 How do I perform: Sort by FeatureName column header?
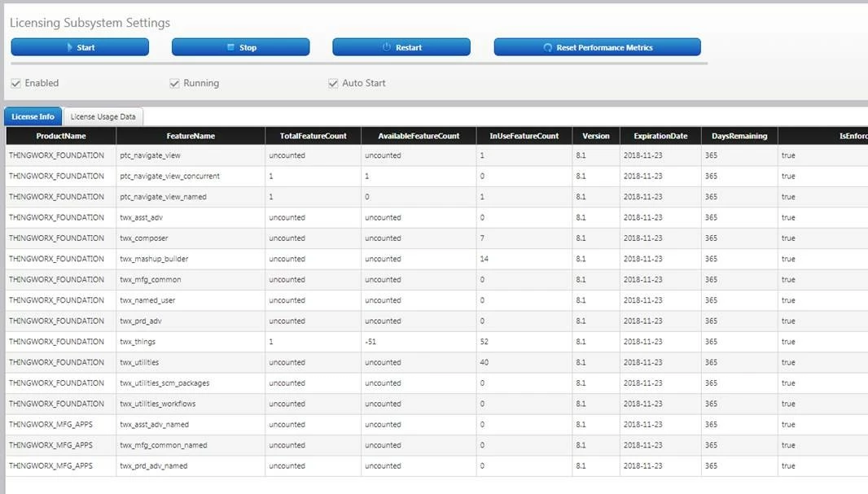[191, 136]
